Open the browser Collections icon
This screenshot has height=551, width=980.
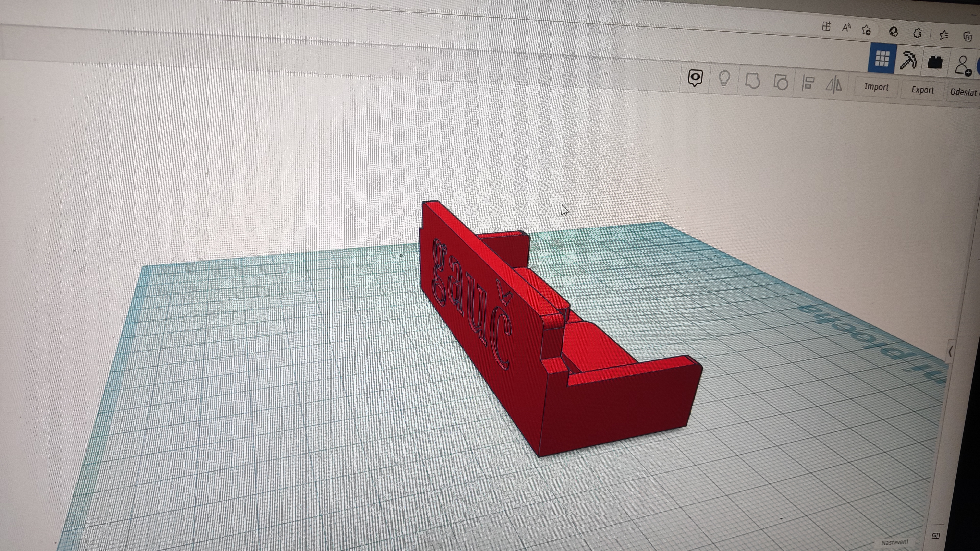pos(968,36)
